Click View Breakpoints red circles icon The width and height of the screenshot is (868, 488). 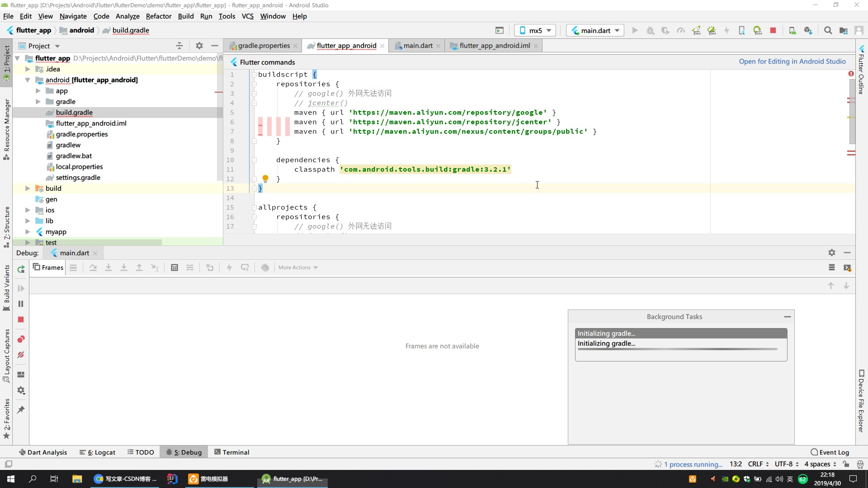21,339
